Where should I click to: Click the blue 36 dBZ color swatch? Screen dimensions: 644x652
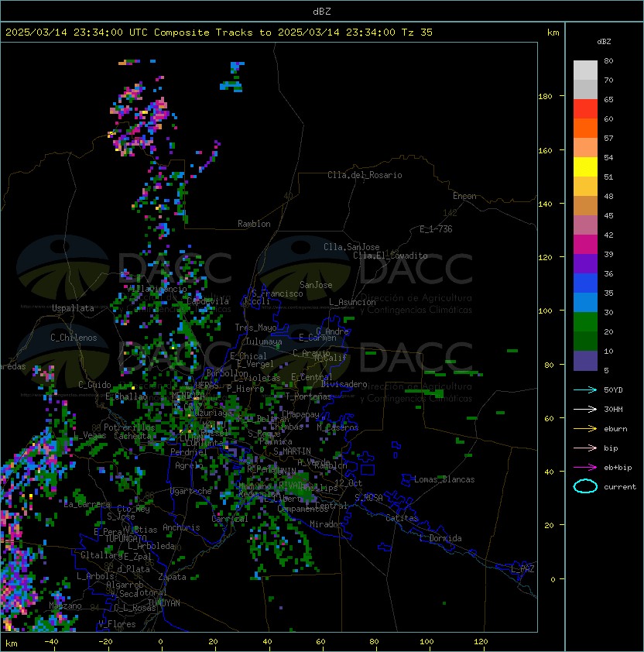pos(585,283)
